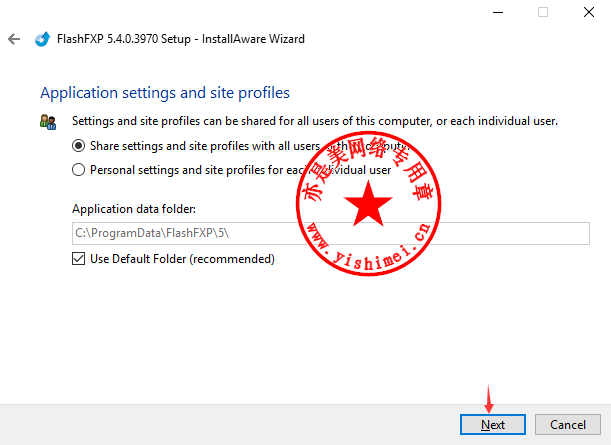Screen dimensions: 611x445
Task: Cancel the FlashFXP installation
Action: click(x=567, y=424)
